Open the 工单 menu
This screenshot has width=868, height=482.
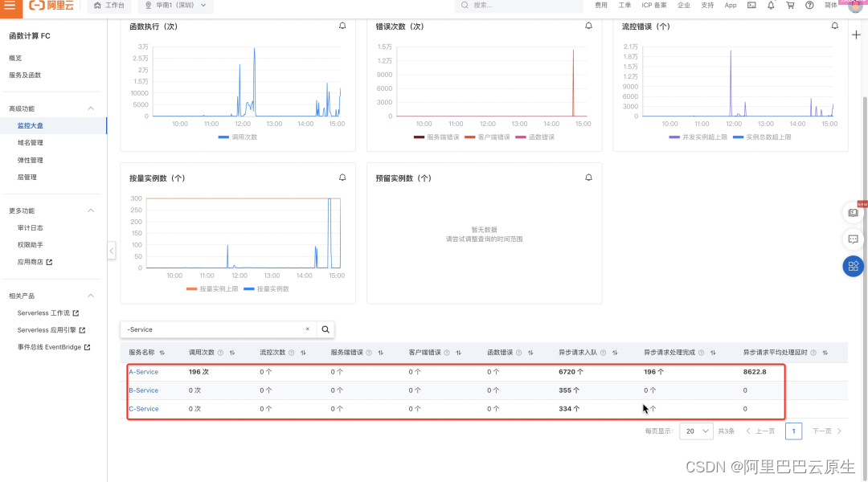[x=624, y=6]
